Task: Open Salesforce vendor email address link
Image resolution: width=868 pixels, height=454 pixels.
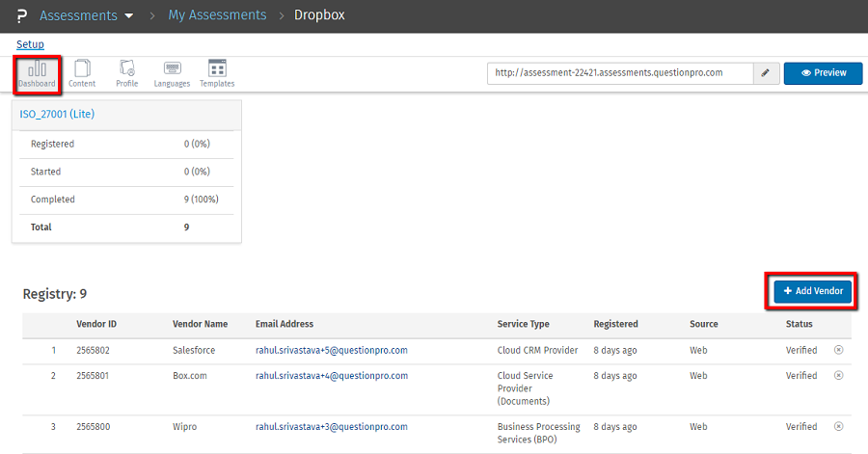Action: tap(331, 350)
